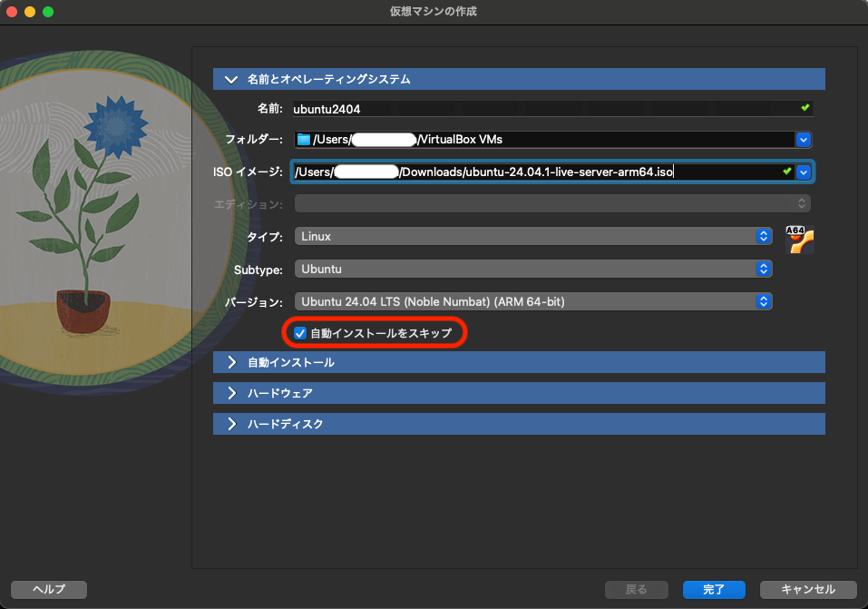The width and height of the screenshot is (868, 609).
Task: Click the green checkmark in the 名前 field
Action: pos(805,107)
